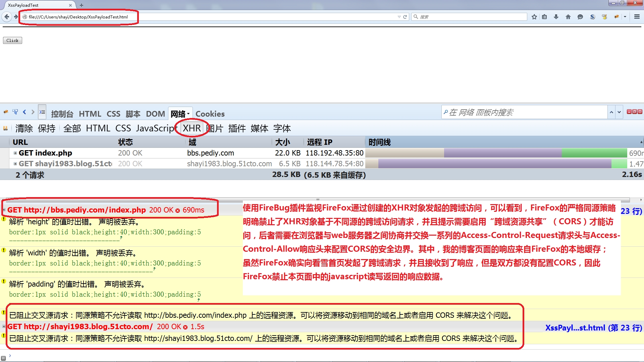Expand the GET index.php request row
This screenshot has height=362, width=644.
click(15, 153)
